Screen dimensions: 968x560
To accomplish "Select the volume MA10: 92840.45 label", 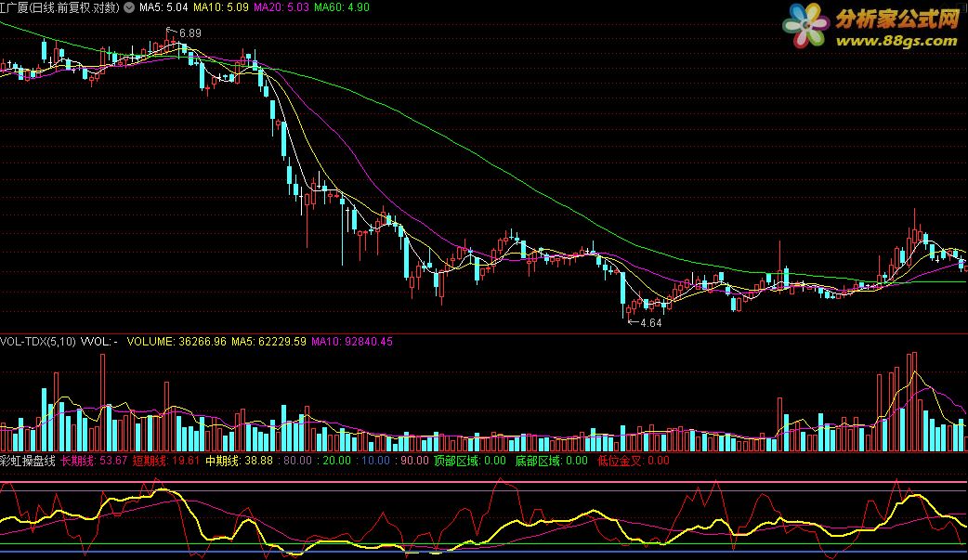I will tap(352, 342).
